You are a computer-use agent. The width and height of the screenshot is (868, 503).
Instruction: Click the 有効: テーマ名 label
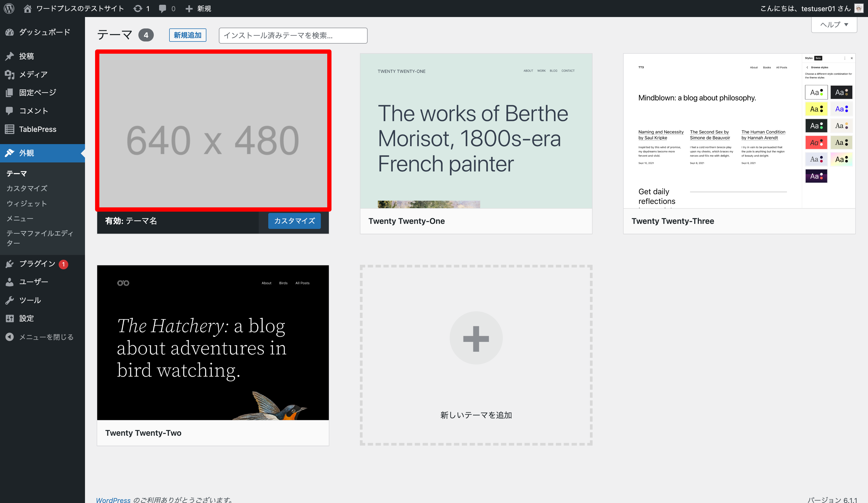[131, 221]
